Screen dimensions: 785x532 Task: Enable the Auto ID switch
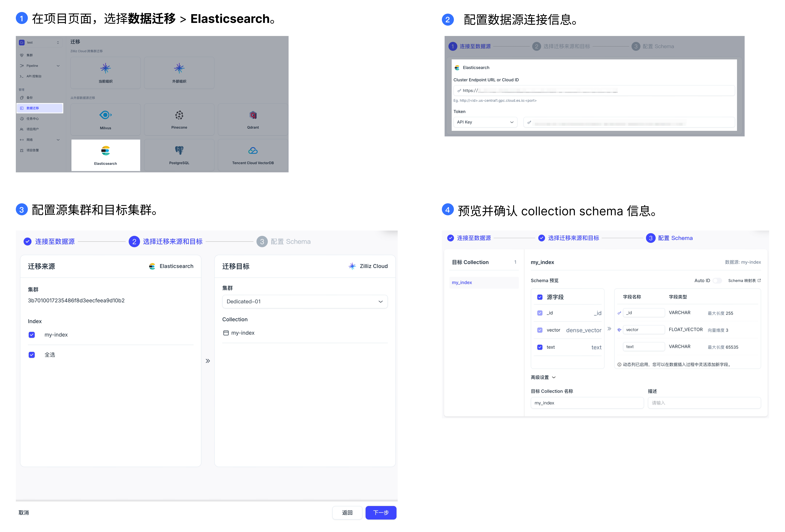click(717, 281)
